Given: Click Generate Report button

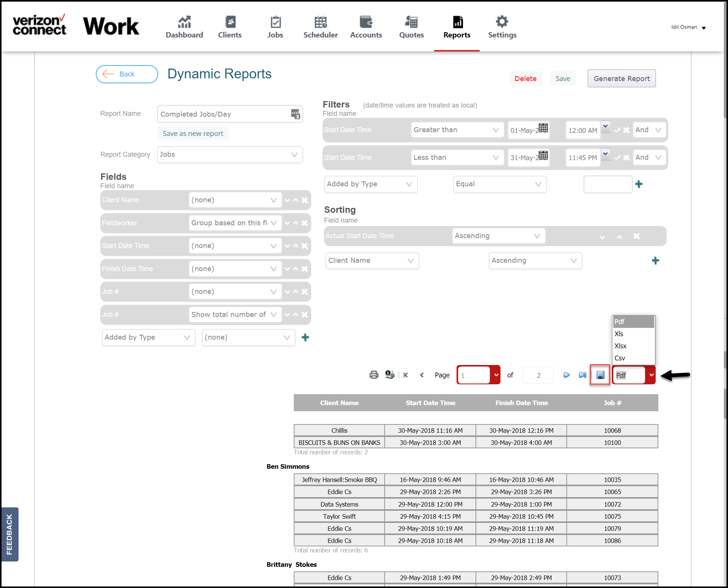Looking at the screenshot, I should coord(622,78).
